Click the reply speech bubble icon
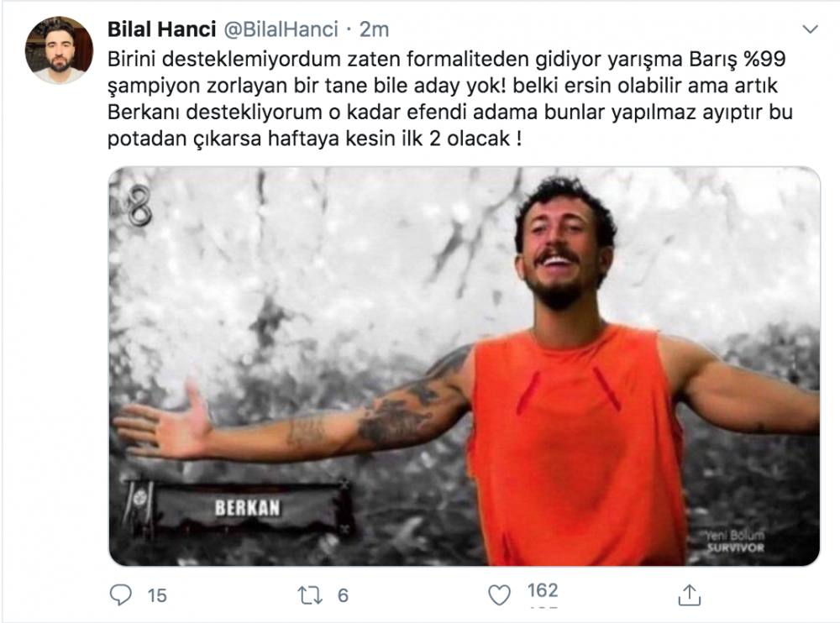 tap(120, 594)
